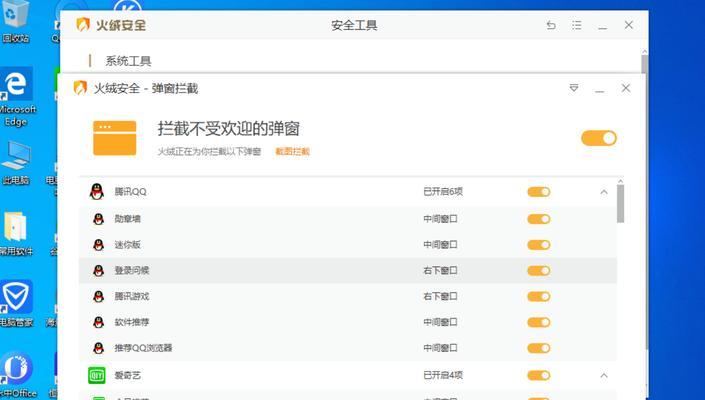Open the 电脑管家 shield desktop icon
The width and height of the screenshot is (705, 400).
point(17,303)
